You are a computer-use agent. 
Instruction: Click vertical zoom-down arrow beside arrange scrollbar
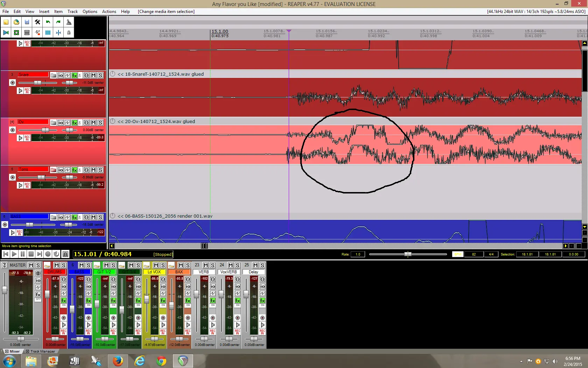(584, 227)
